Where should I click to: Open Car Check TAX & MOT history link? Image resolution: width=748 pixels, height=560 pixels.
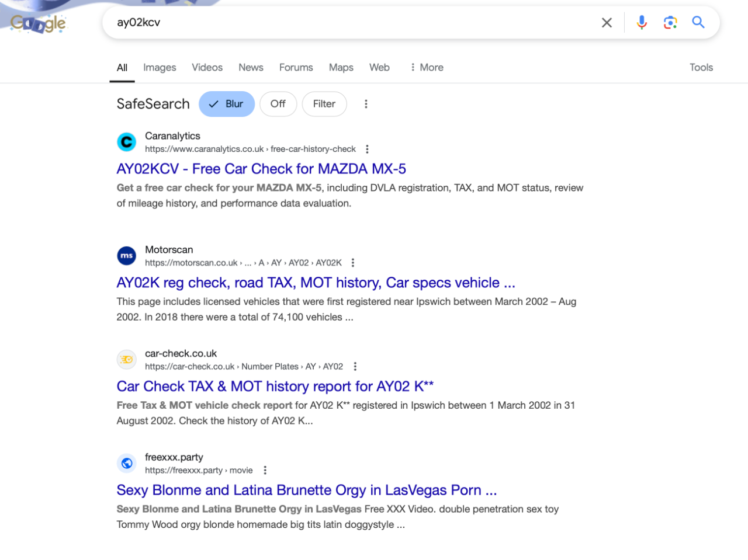click(275, 387)
